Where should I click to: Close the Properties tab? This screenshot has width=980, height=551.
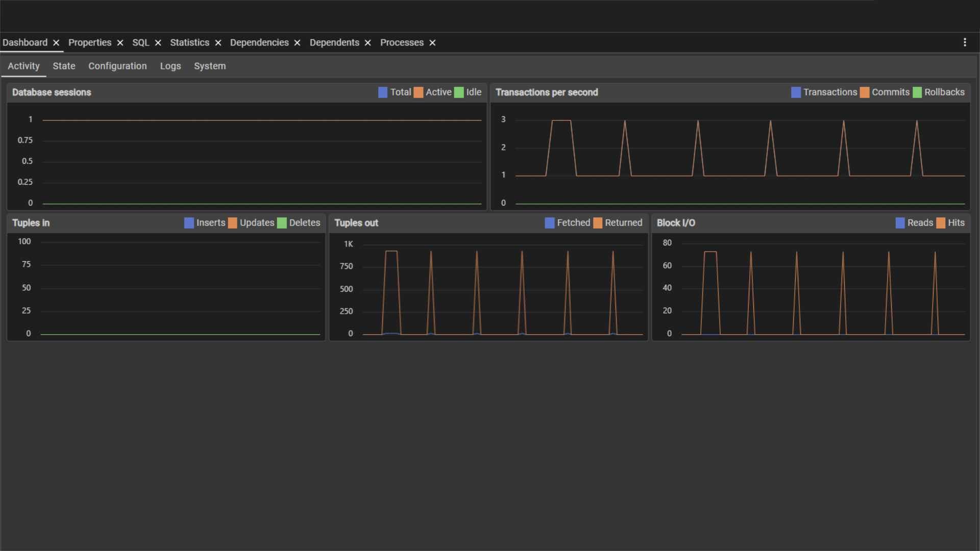coord(120,43)
